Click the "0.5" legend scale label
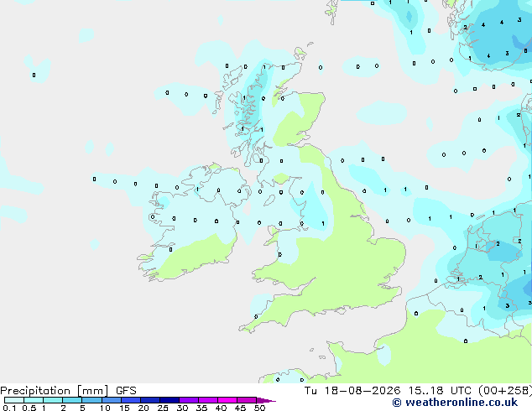The width and height of the screenshot is (532, 411). coord(29,408)
